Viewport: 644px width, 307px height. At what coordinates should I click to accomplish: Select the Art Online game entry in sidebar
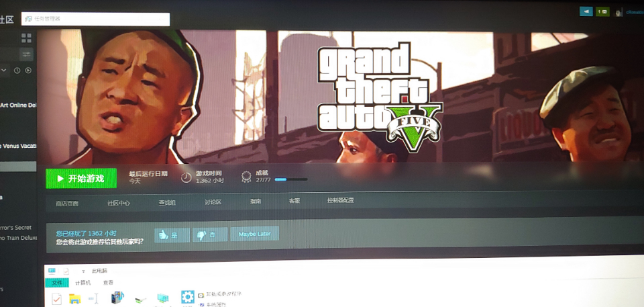pyautogui.click(x=18, y=105)
